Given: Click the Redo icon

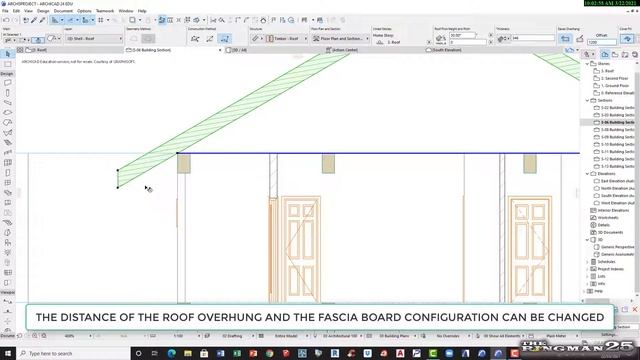Looking at the screenshot, I should point(15,20).
